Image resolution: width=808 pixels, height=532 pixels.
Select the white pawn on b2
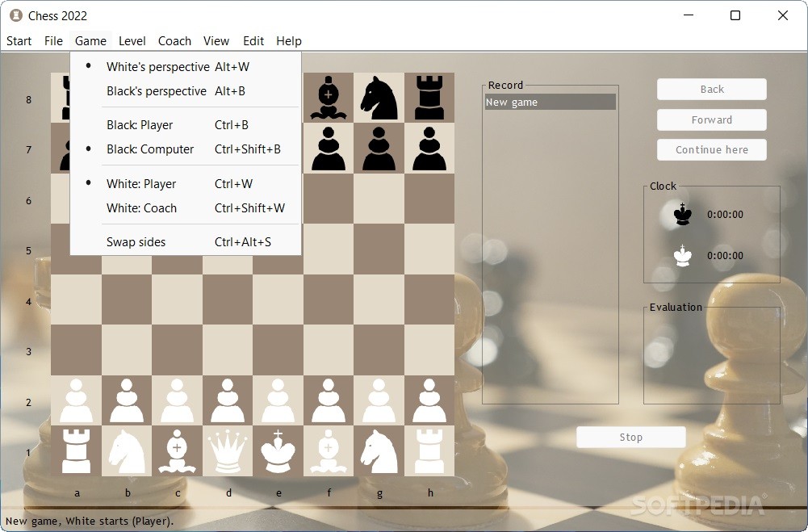coord(126,400)
